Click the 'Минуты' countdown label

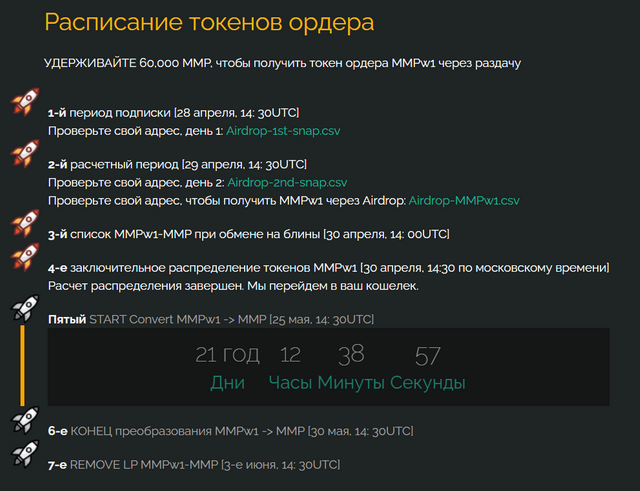[351, 382]
